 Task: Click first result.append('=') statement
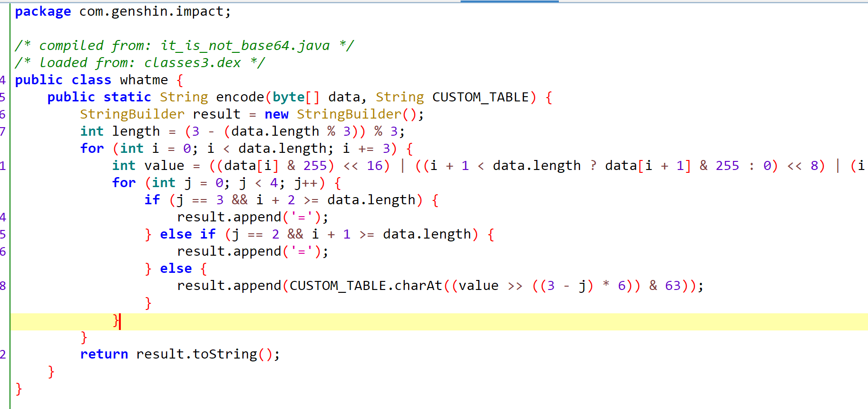point(253,217)
